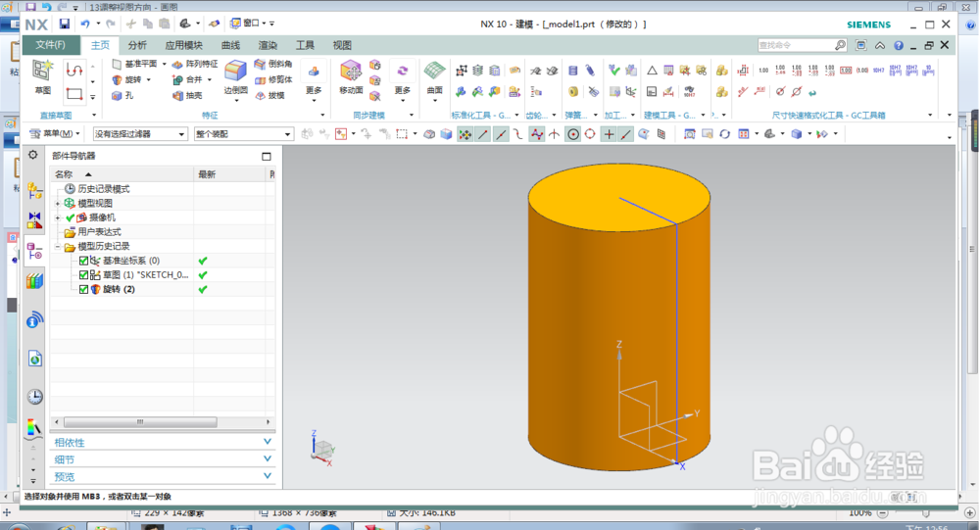Toggle the 草图 (1) SKETCH checkbox
980x530 pixels.
tap(83, 275)
